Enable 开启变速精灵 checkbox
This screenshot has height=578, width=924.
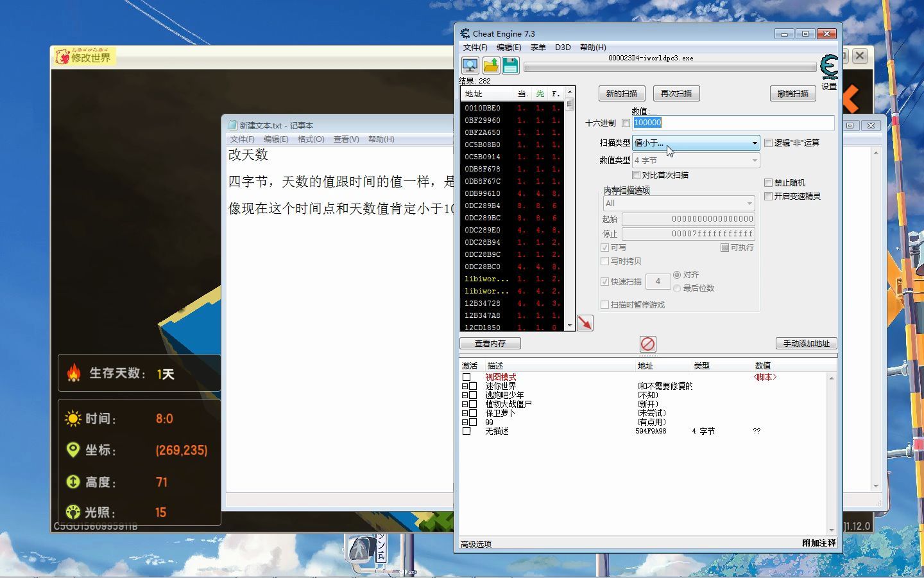[768, 196]
